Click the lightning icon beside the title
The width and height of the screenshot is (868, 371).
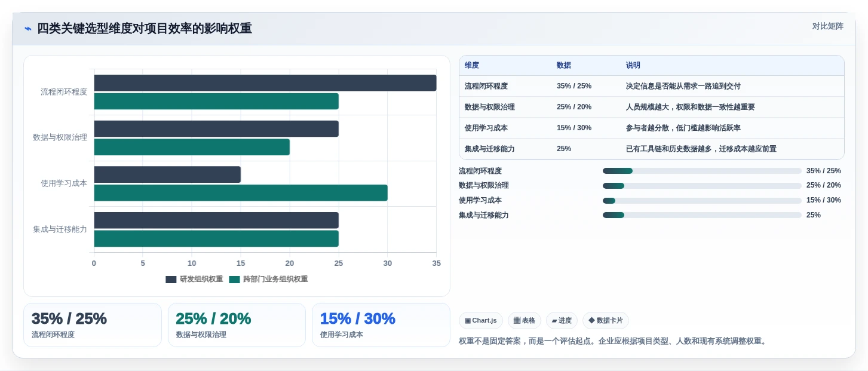pos(28,29)
